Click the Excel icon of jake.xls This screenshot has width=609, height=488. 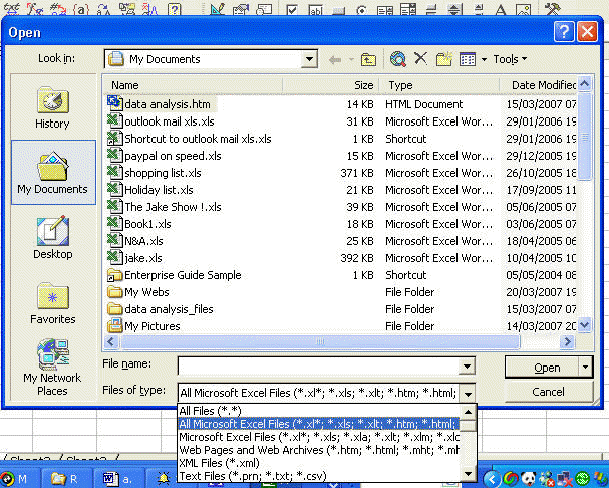click(x=114, y=257)
